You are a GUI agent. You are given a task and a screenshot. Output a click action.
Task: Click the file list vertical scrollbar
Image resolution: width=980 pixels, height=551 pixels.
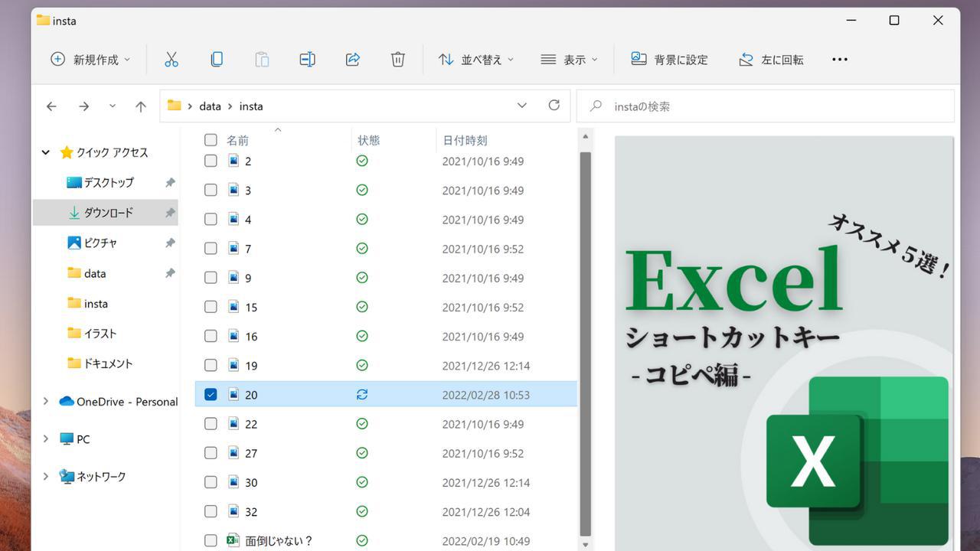[x=586, y=344]
